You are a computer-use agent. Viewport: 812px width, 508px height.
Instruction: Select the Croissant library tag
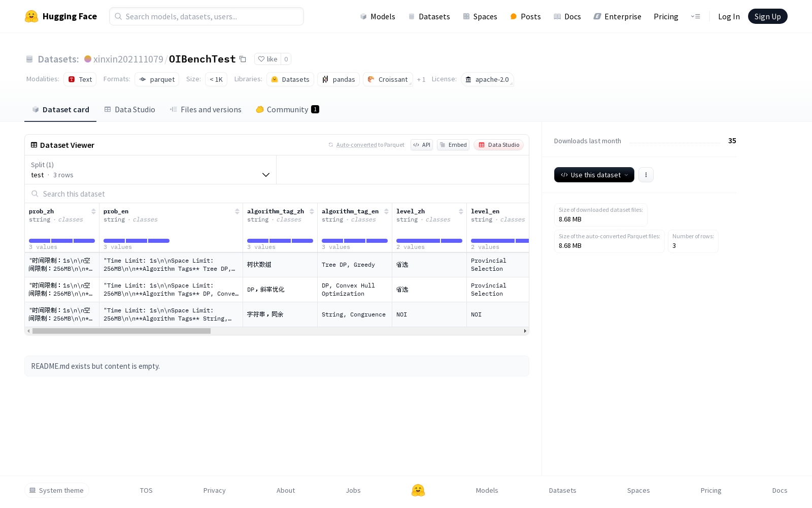pos(388,79)
